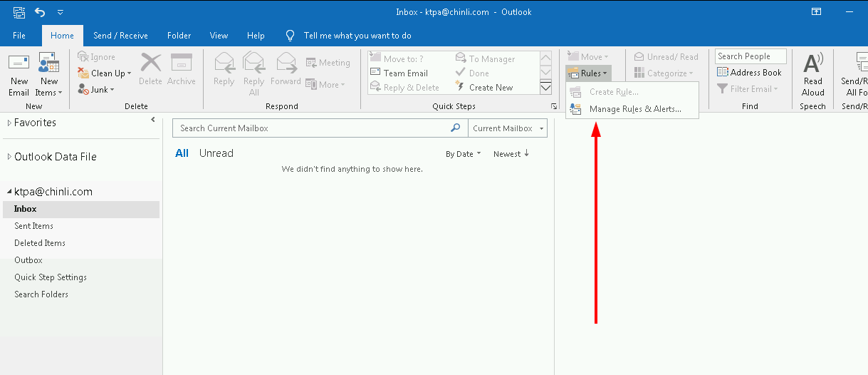The width and height of the screenshot is (868, 375).
Task: Collapse the ktpa@chinli.com account
Action: pyautogui.click(x=9, y=192)
